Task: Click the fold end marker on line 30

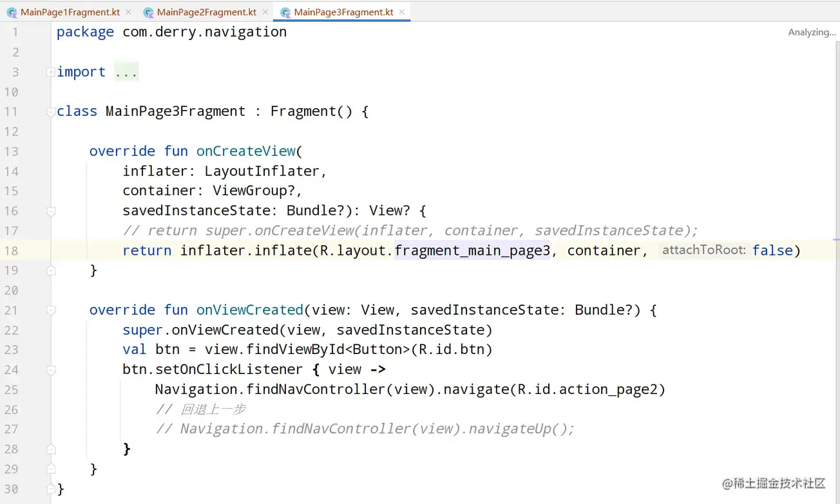Action: [x=51, y=489]
